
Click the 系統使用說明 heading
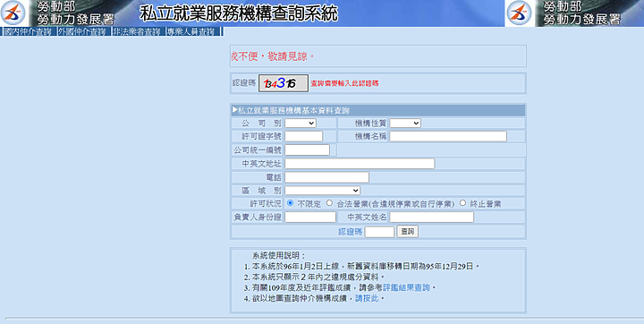point(279,255)
